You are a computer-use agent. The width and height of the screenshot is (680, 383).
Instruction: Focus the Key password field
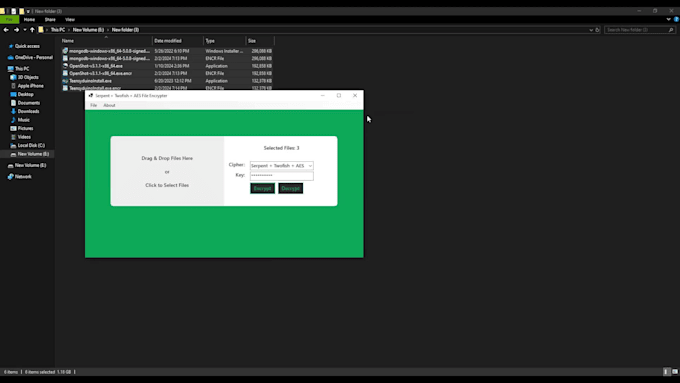[x=281, y=175]
